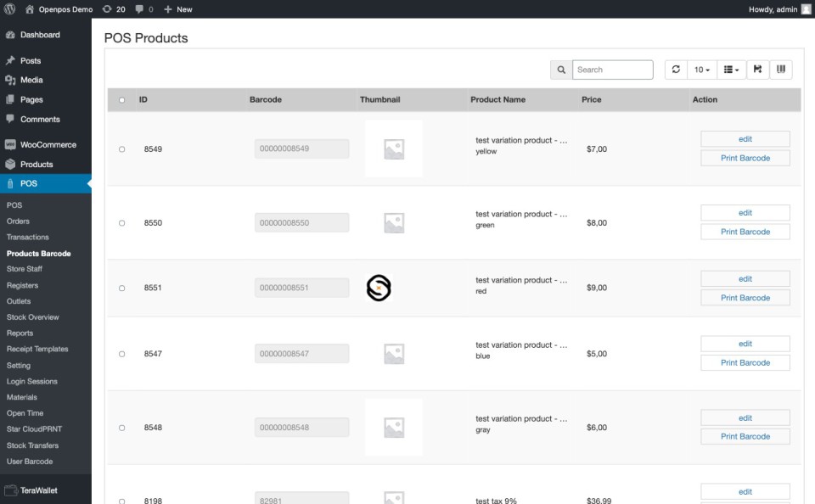The height and width of the screenshot is (504, 815).
Task: Open the comments bubble in admin bar
Action: tap(143, 9)
